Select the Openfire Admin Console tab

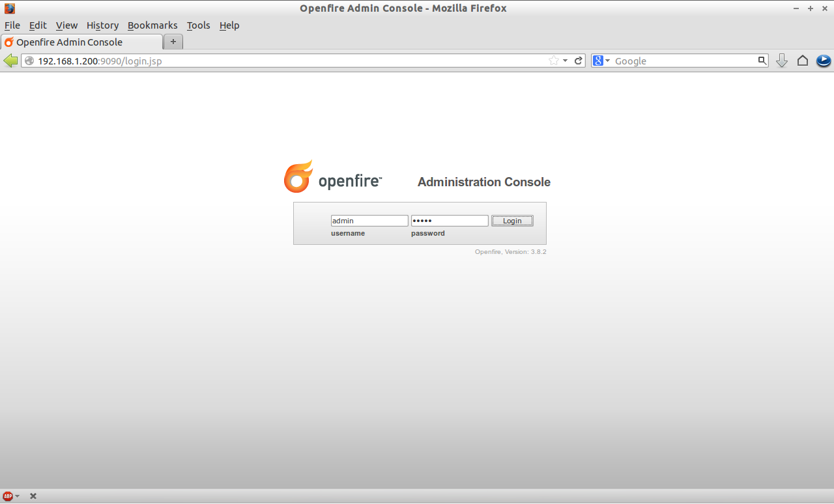(81, 42)
